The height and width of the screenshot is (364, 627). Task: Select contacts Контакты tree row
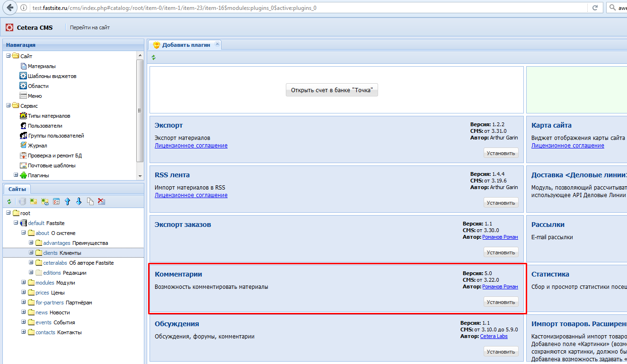(x=73, y=332)
